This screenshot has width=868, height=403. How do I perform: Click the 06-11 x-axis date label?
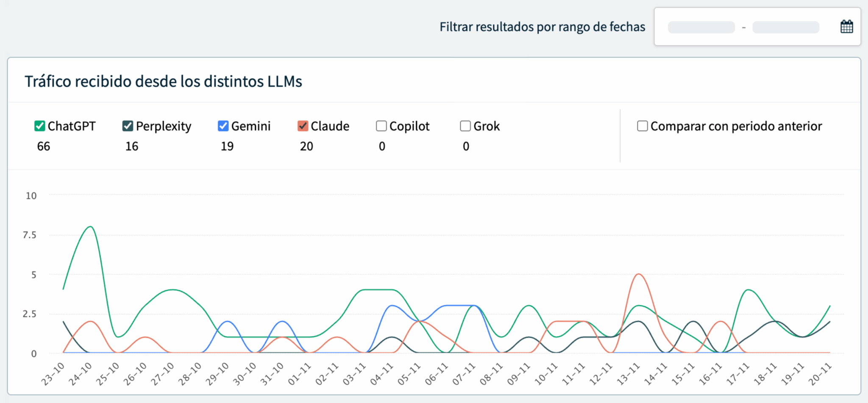[437, 373]
